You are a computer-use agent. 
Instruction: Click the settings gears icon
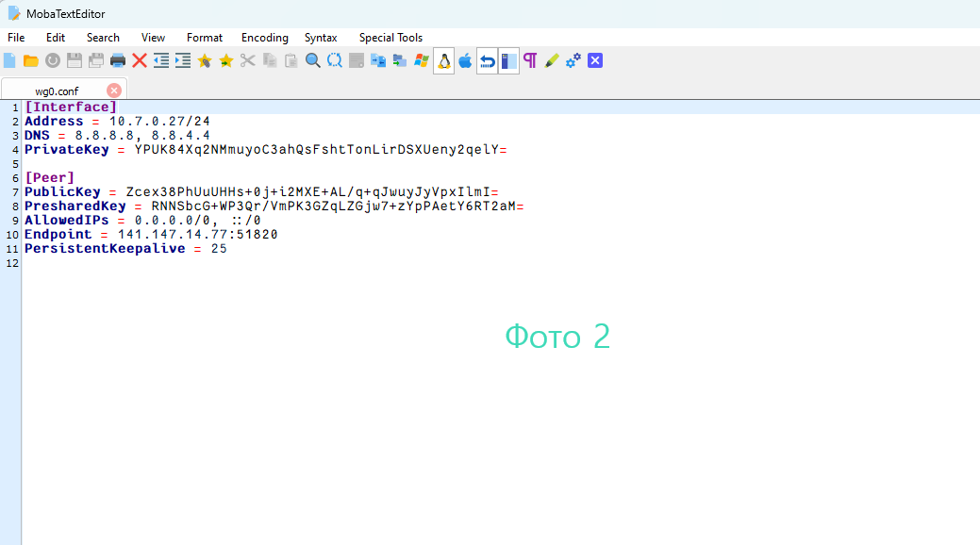[573, 60]
